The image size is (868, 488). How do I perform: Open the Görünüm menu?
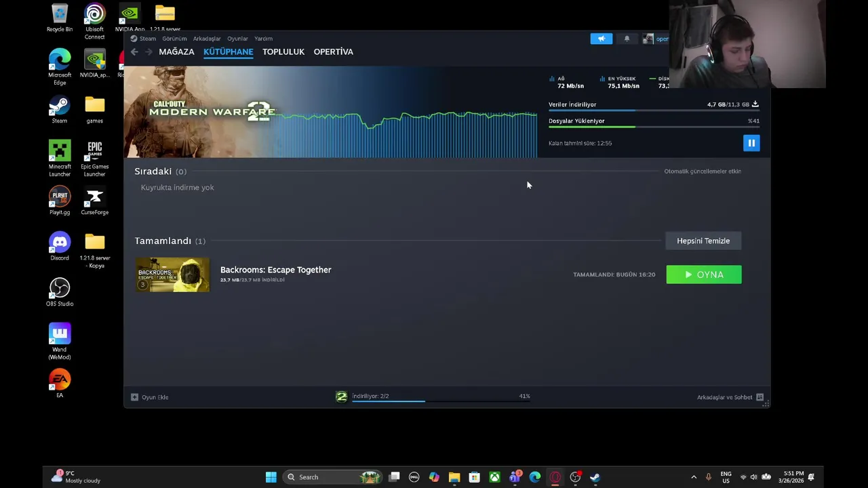pos(174,39)
